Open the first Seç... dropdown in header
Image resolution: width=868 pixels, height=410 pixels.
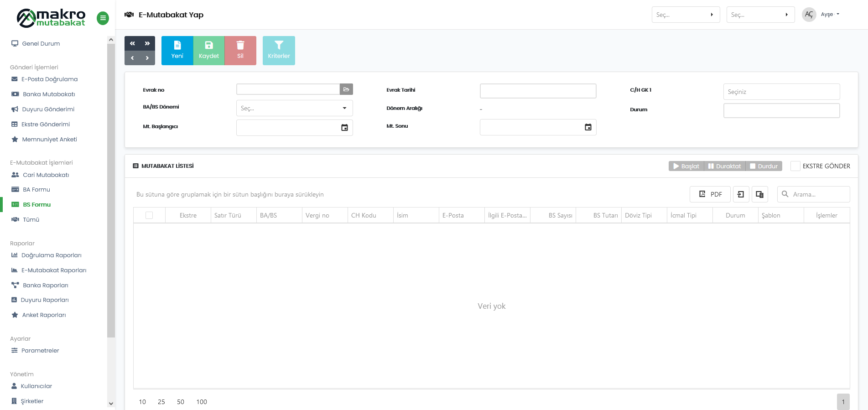click(685, 15)
